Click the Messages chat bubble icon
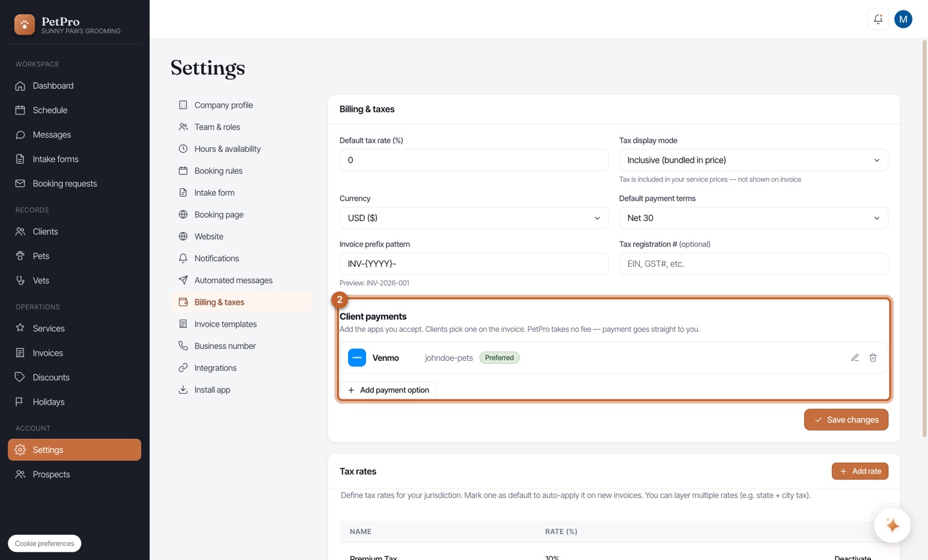This screenshot has height=560, width=928. 21,135
